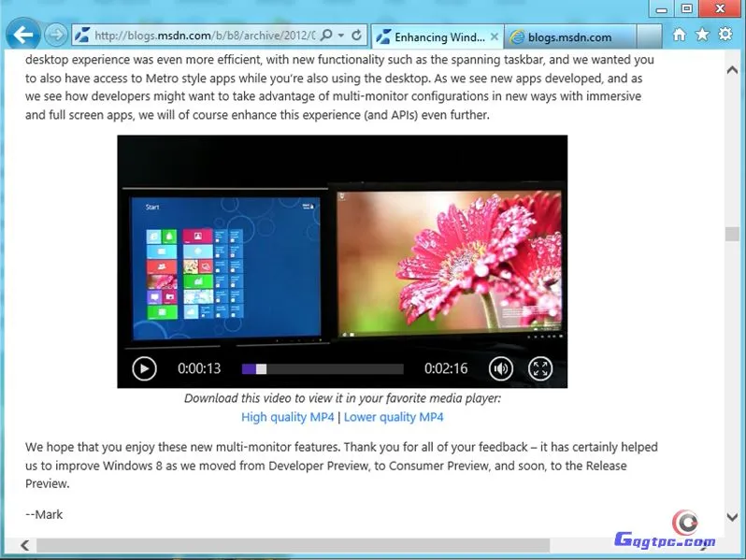746x560 pixels.
Task: Close the 'Enhancing Wind...' tab
Action: tap(493, 37)
